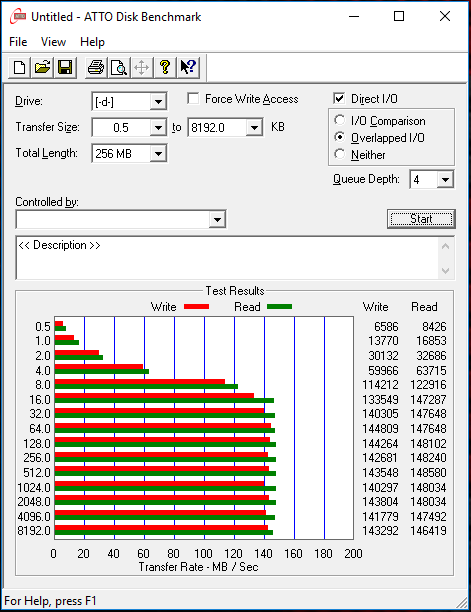Open the minimum Transfer Size 0.5 dropdown
This screenshot has width=471, height=612.
pos(158,128)
